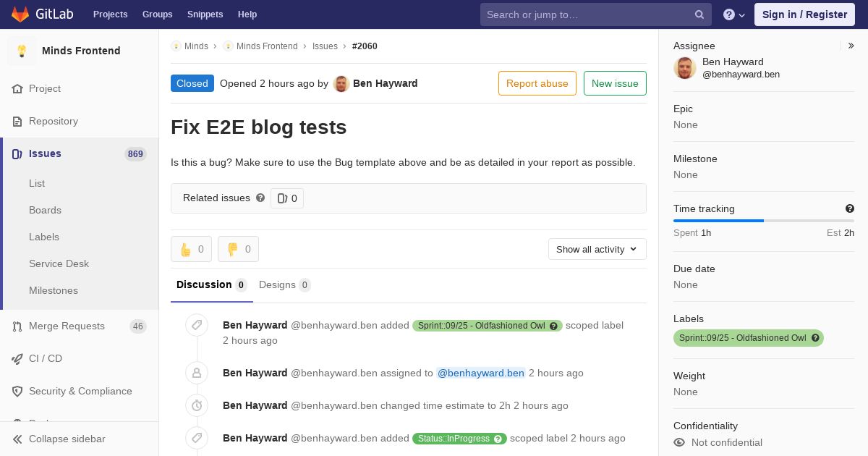Select Boards under Issues
This screenshot has height=456, width=868.
[x=45, y=210]
